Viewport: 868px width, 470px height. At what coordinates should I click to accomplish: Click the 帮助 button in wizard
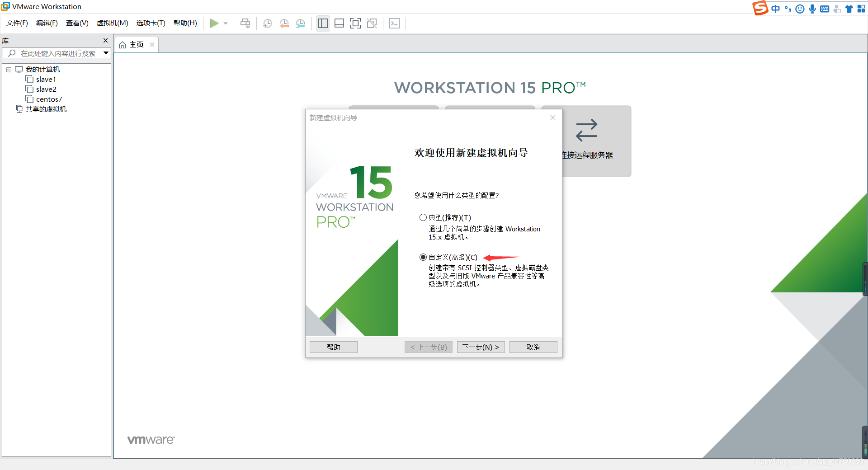point(334,347)
